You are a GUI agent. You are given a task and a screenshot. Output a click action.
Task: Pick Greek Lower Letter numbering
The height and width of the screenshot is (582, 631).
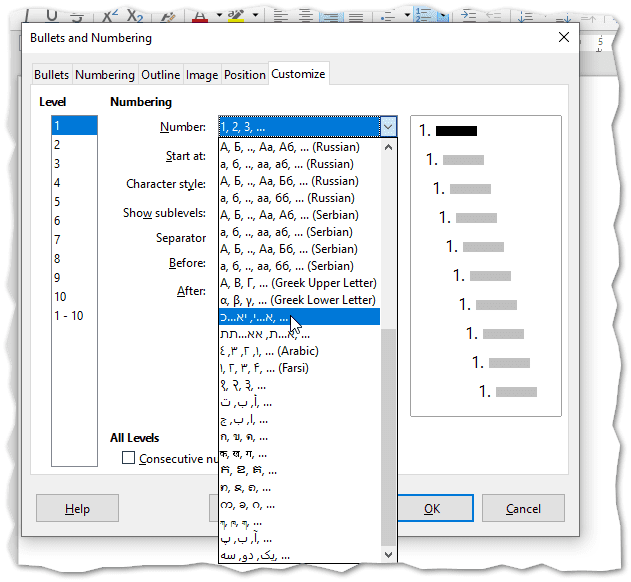[x=299, y=300]
